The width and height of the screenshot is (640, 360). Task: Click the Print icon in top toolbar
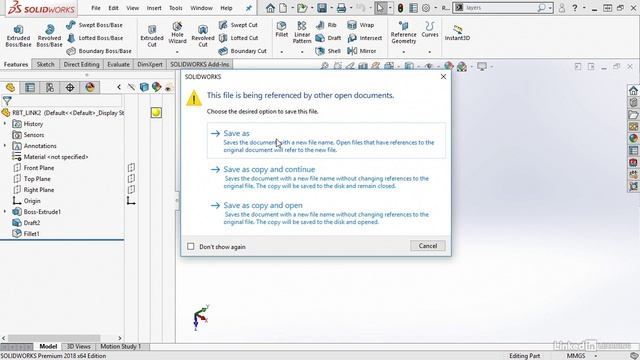pos(341,8)
